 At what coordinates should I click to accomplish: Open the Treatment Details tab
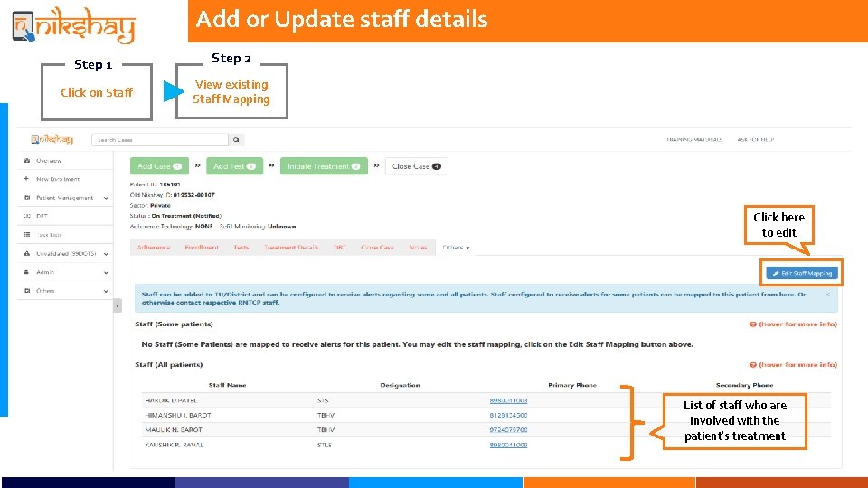[x=291, y=248]
